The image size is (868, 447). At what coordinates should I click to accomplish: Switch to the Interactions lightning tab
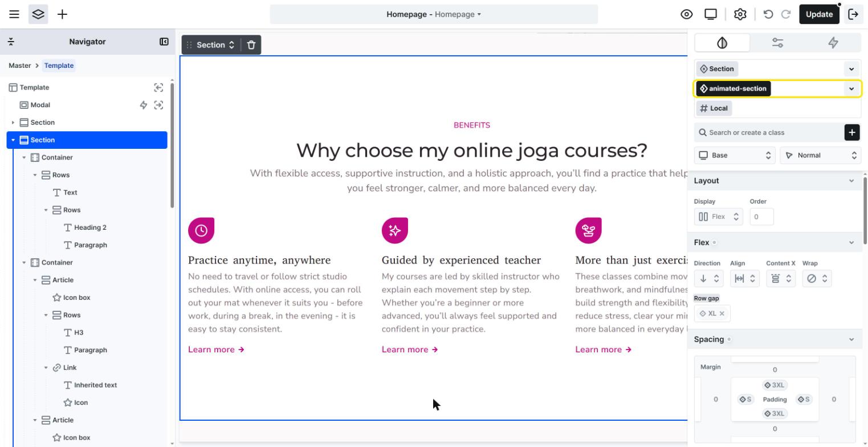click(833, 43)
